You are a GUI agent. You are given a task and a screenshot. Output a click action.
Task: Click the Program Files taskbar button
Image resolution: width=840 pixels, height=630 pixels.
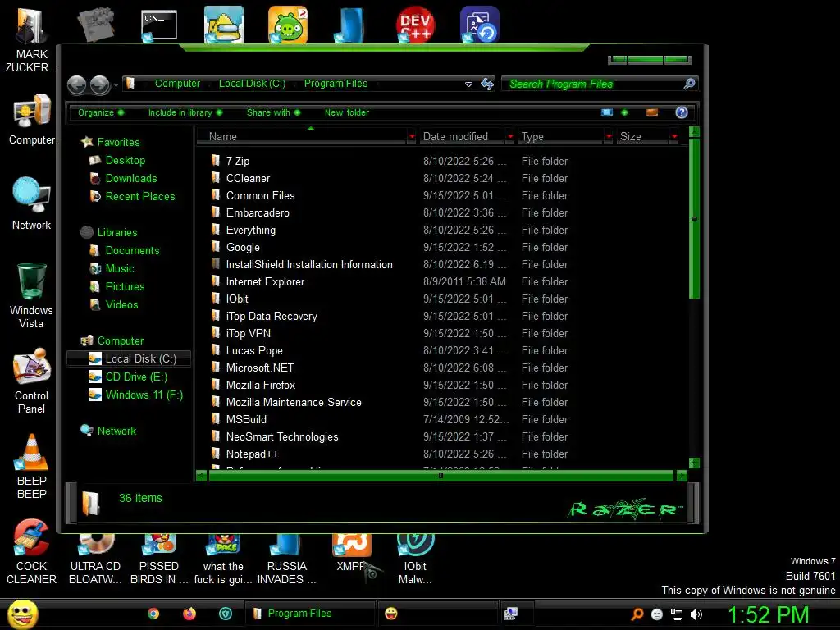click(x=310, y=614)
